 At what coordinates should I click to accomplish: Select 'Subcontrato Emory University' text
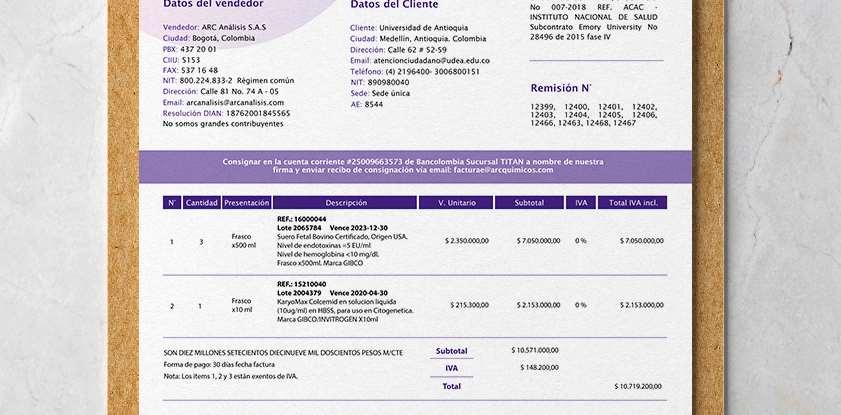586,27
